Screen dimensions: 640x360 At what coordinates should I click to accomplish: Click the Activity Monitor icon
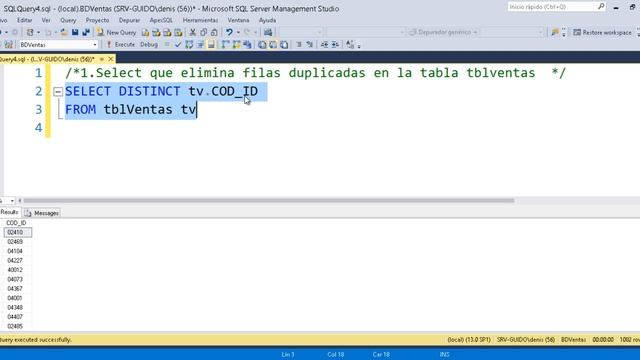[x=268, y=32]
